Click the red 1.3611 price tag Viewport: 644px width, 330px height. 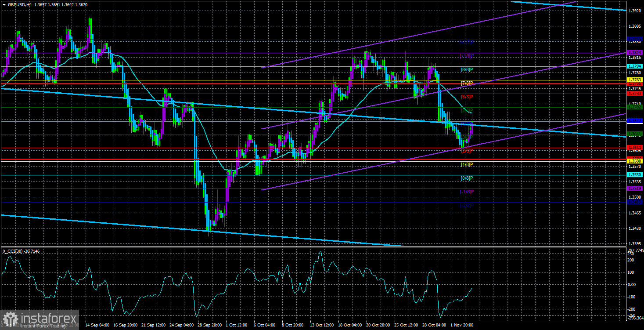635,147
